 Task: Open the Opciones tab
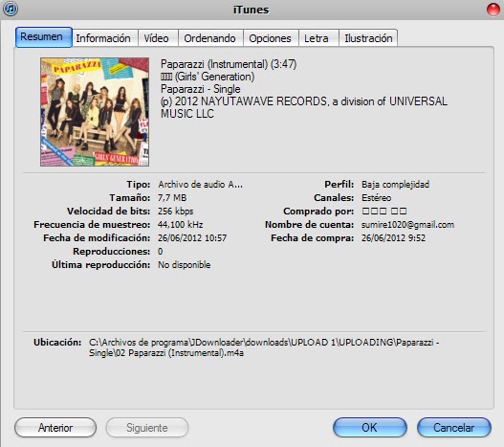[x=270, y=38]
